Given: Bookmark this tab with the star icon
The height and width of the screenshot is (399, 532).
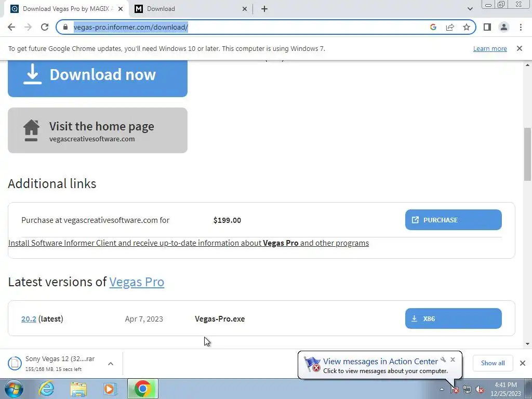Looking at the screenshot, I should [467, 27].
